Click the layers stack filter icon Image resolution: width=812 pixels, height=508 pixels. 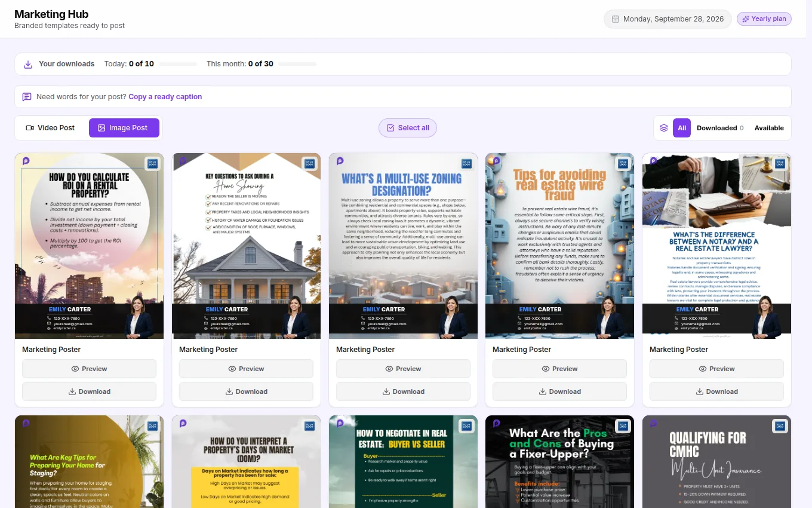point(664,128)
